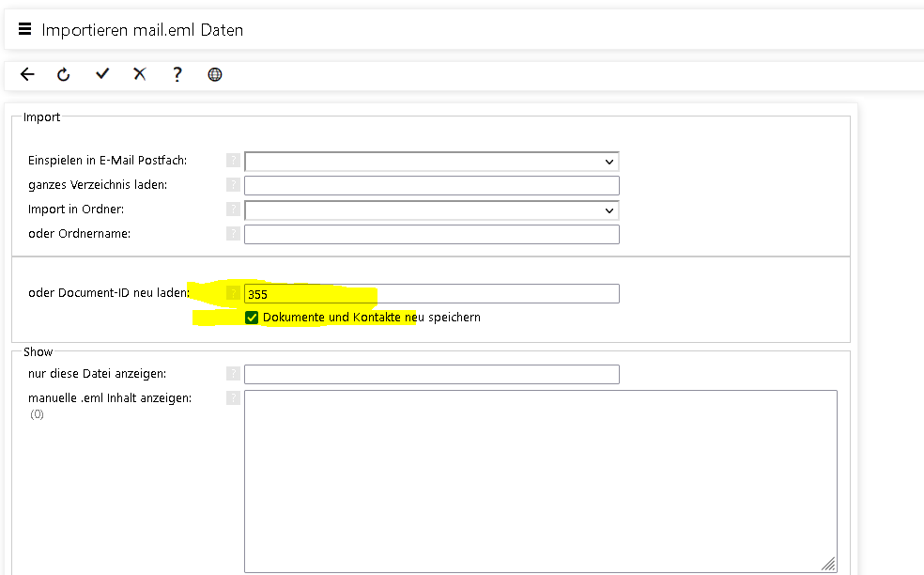Click inside the manuelle .eml Inhalt textarea
Screen dimensions: 924x575
point(540,479)
